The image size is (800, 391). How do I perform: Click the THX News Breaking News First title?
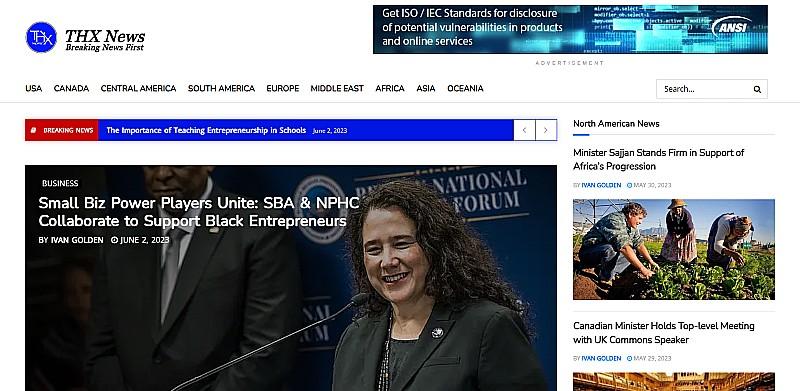[x=105, y=40]
